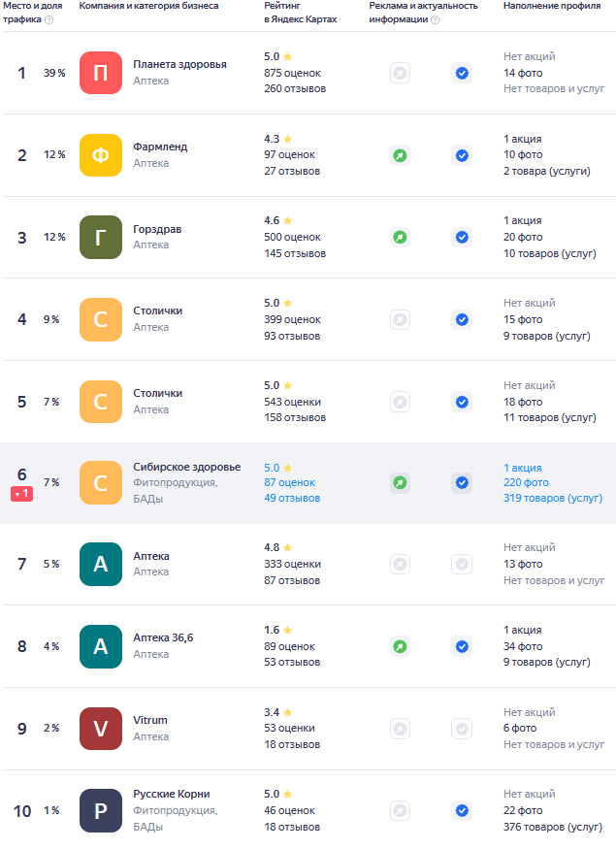Click the blue verified check for Русские Корни
616x849 pixels.
click(462, 810)
